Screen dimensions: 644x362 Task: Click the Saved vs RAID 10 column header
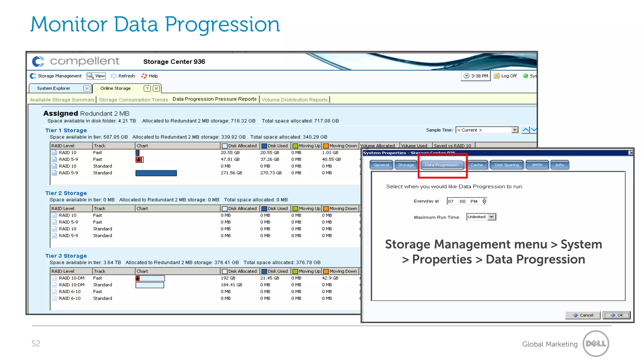click(x=454, y=146)
